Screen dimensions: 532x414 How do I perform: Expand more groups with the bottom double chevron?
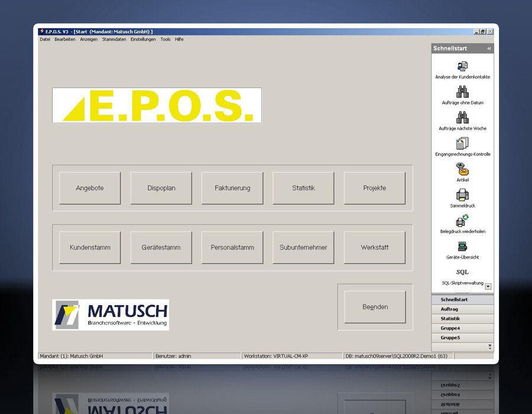click(489, 347)
